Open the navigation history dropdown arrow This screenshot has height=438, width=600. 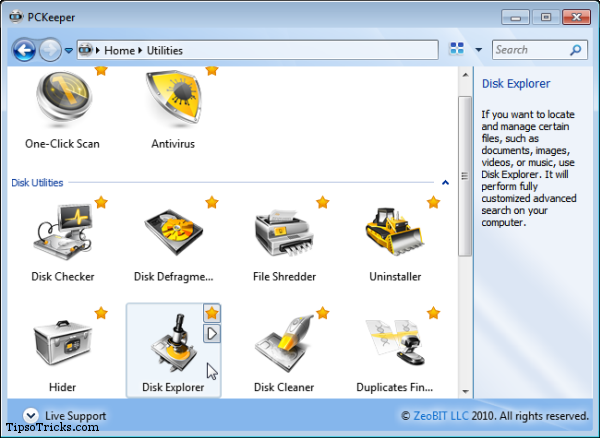point(69,50)
